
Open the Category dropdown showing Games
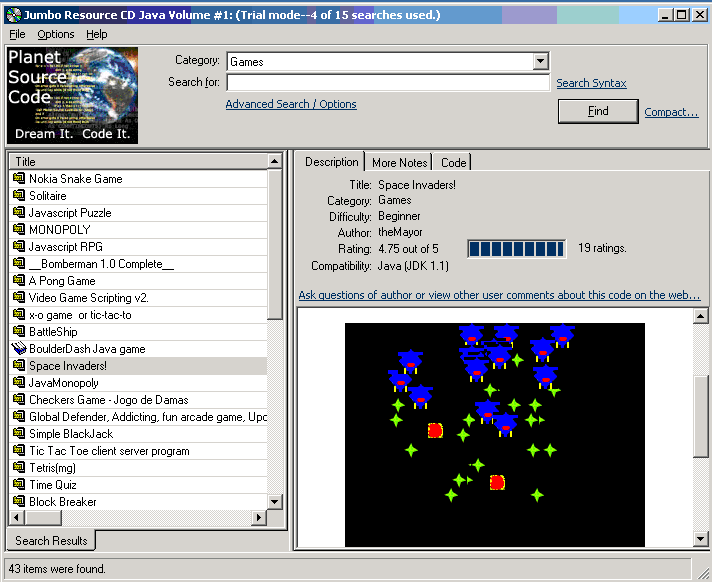point(540,61)
